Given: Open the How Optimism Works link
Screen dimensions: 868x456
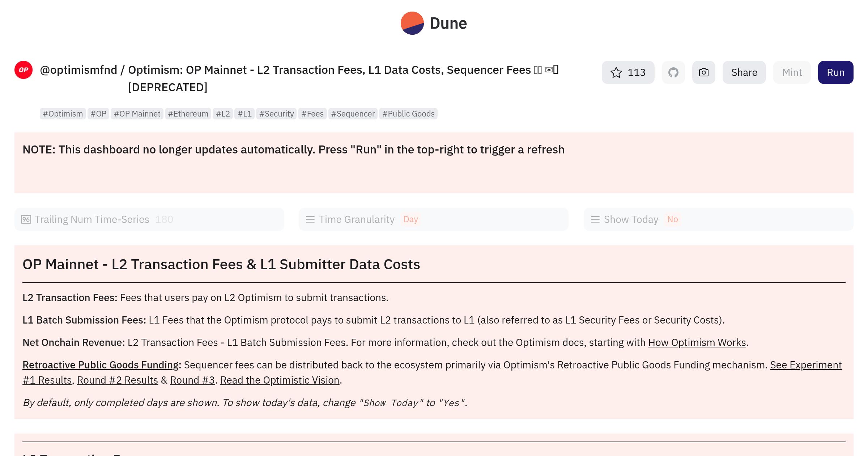Looking at the screenshot, I should (697, 342).
